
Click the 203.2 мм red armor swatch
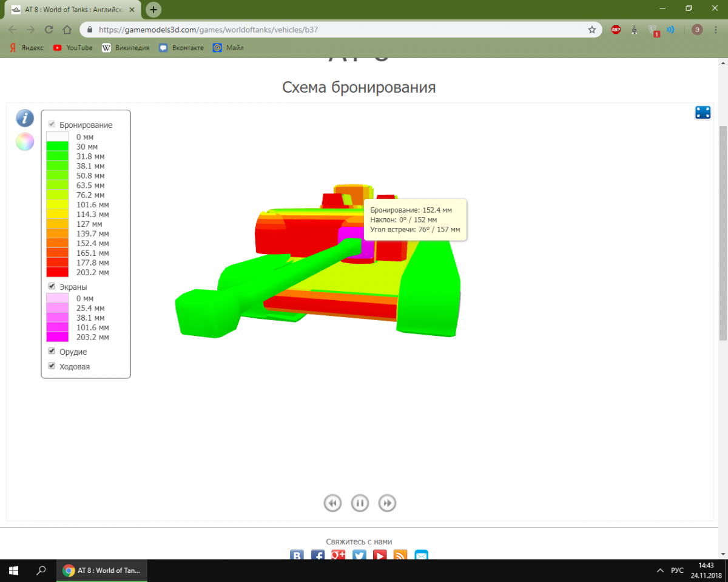(x=58, y=272)
